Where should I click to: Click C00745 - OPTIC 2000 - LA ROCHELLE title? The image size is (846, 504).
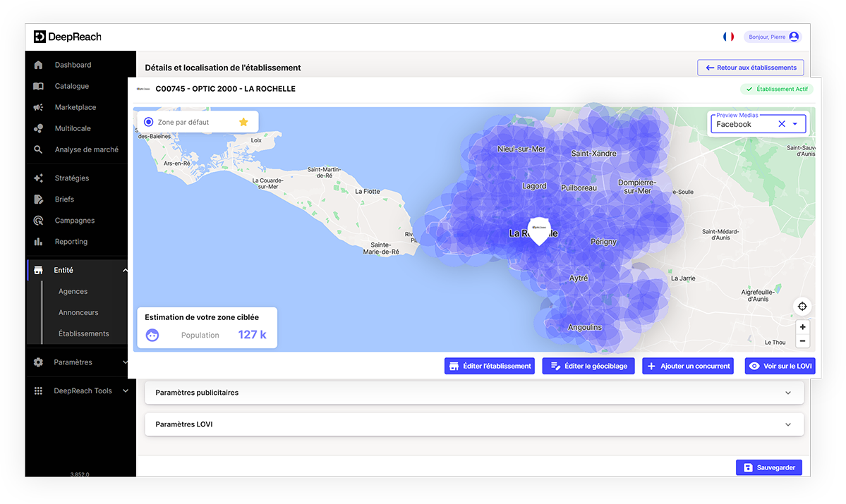(x=226, y=89)
